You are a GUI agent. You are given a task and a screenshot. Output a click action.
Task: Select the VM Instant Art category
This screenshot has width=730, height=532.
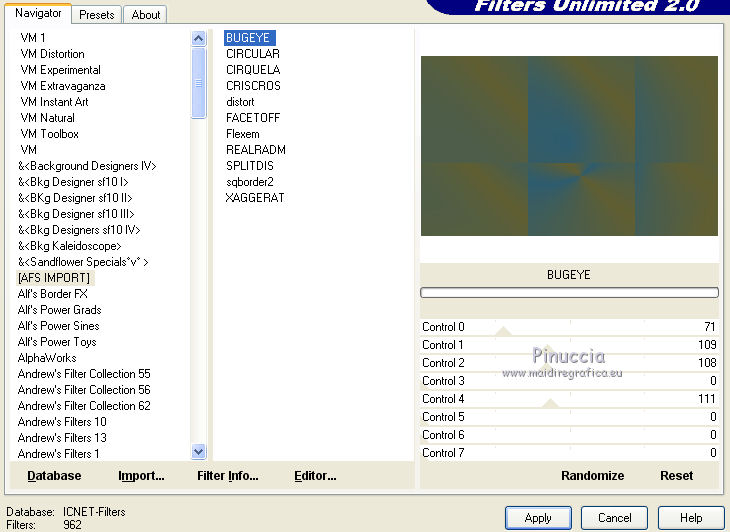coord(54,101)
